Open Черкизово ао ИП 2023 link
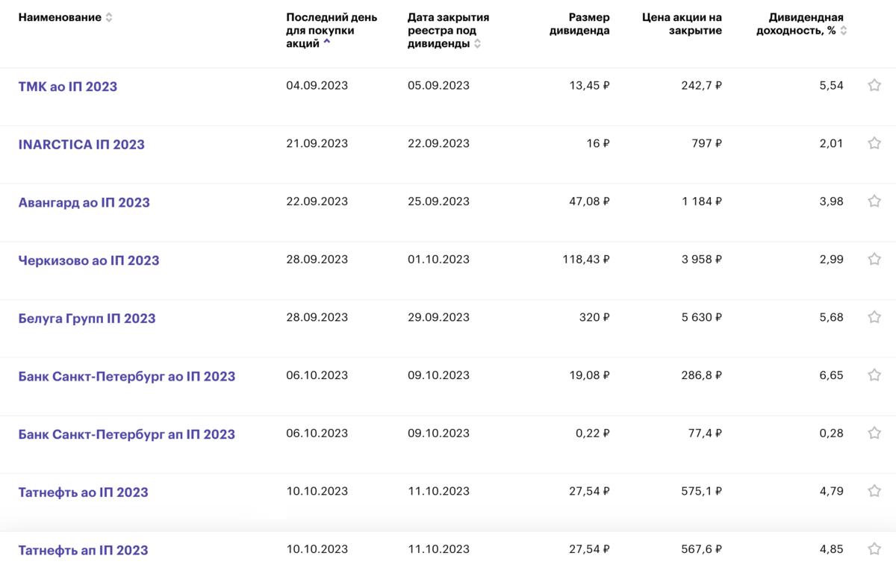896x588 pixels. click(89, 260)
